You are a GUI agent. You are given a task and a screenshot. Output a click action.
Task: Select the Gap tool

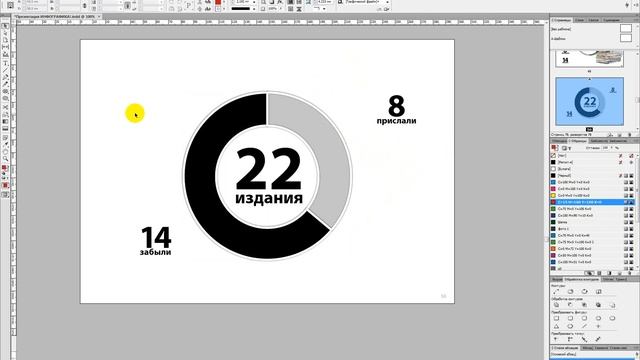point(5,47)
